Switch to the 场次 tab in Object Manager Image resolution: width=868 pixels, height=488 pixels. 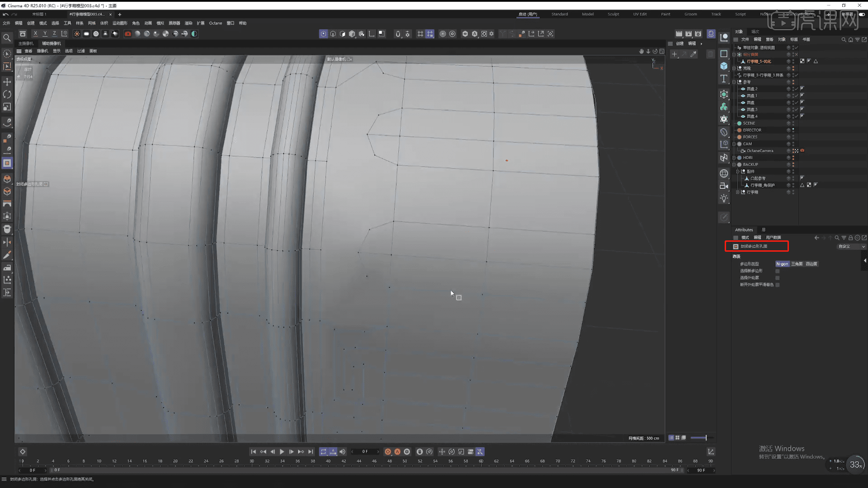click(x=755, y=32)
